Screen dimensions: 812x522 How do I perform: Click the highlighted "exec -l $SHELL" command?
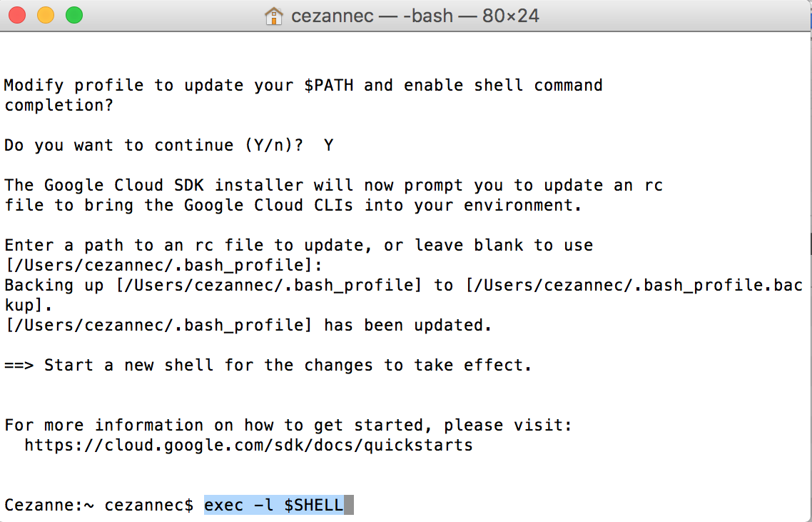[273, 506]
